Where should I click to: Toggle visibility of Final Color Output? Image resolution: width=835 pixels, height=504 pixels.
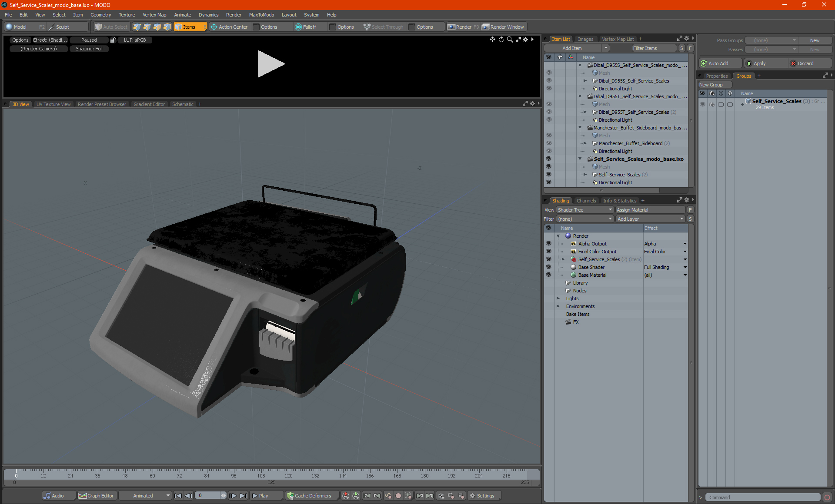(x=548, y=252)
